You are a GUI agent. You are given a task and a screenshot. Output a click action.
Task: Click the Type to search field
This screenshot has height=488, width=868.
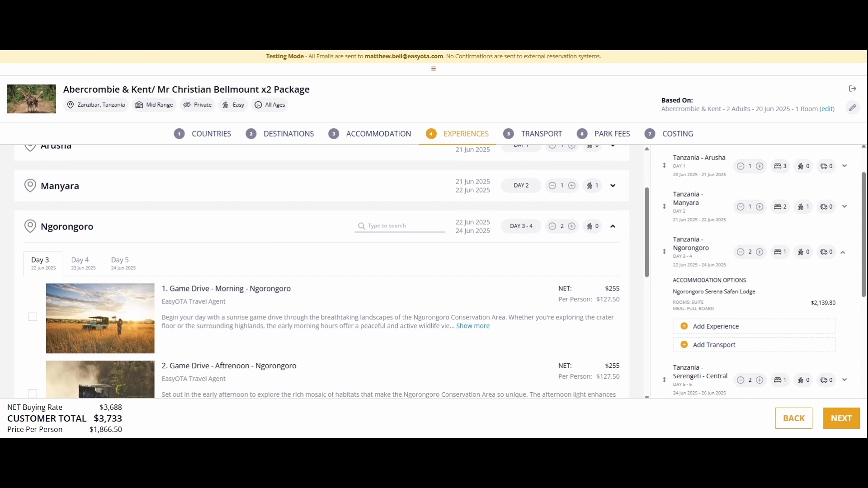click(x=400, y=226)
